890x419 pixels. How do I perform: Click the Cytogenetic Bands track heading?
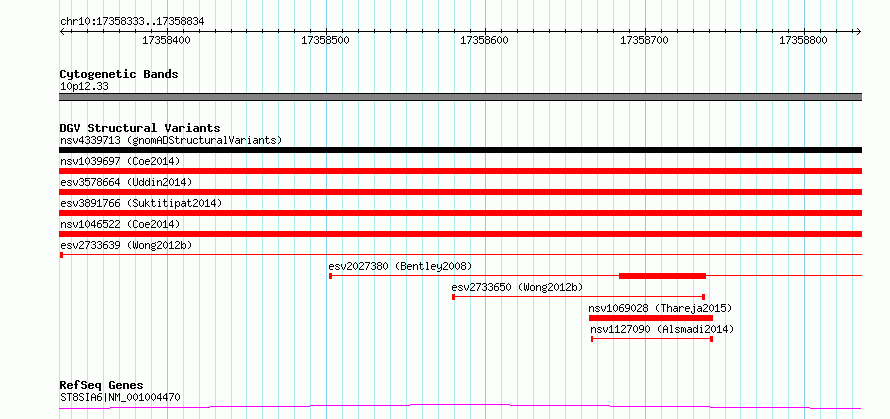(119, 74)
